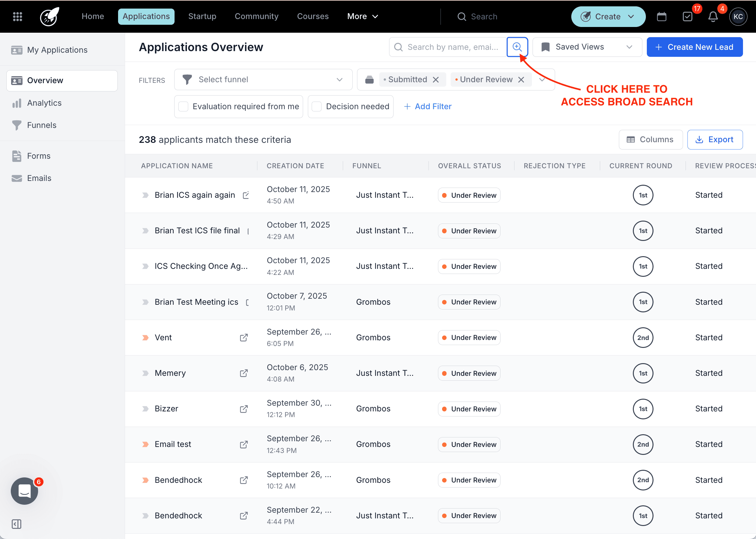Switch to the Community nav tab

[256, 16]
